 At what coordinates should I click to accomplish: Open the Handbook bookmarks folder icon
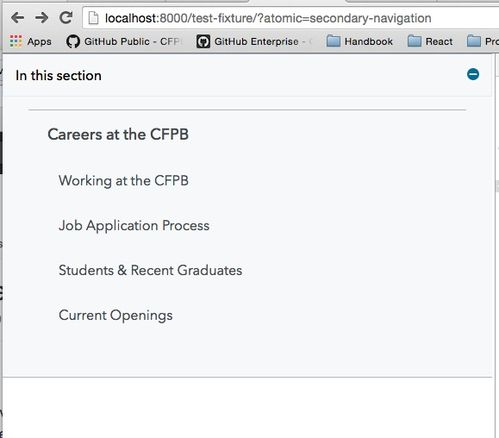tap(333, 41)
